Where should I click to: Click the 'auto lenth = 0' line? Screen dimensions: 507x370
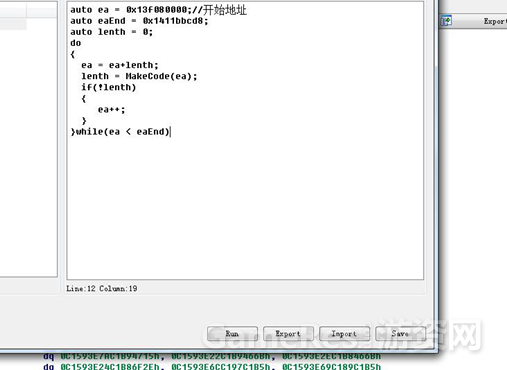click(x=111, y=32)
